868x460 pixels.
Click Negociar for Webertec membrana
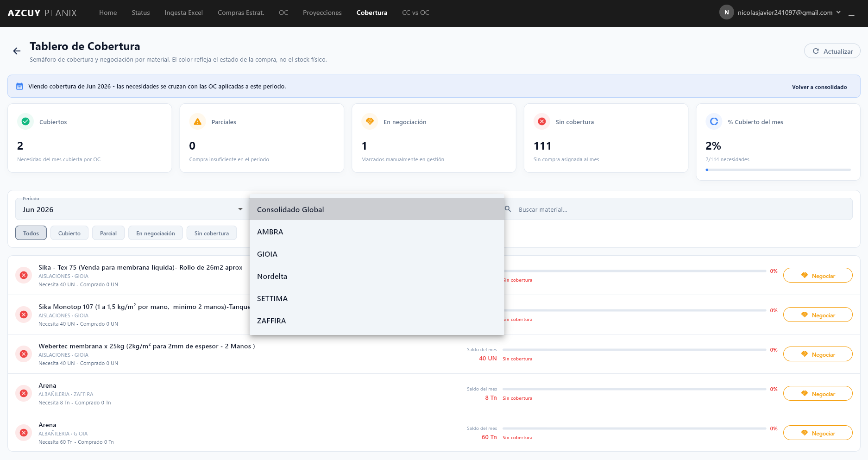pyautogui.click(x=818, y=354)
